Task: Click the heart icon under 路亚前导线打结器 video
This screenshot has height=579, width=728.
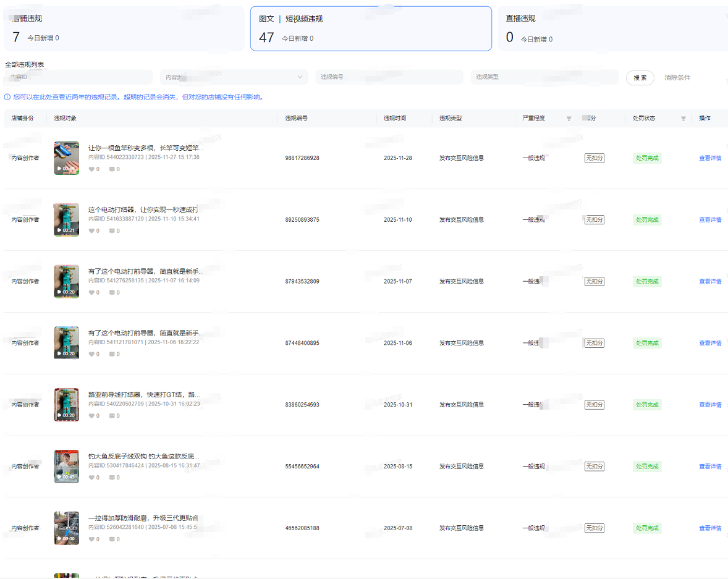Action: [x=91, y=416]
